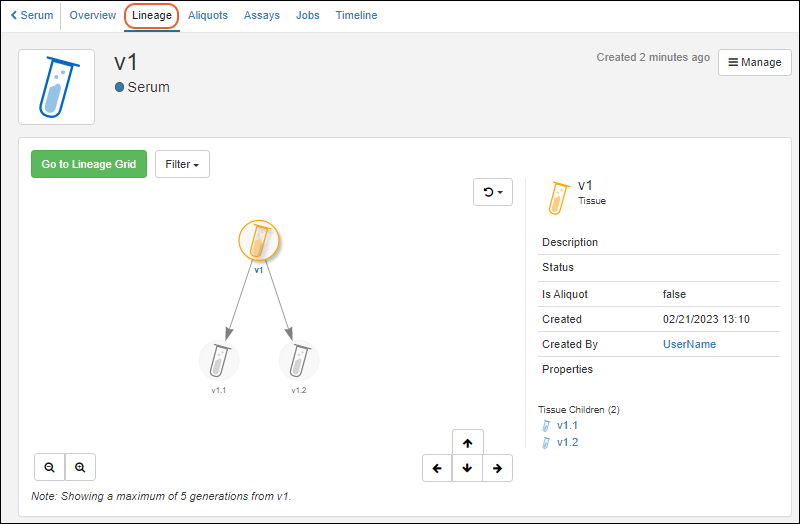Image resolution: width=800 pixels, height=524 pixels.
Task: Select the v1 root node in graph
Action: (259, 242)
